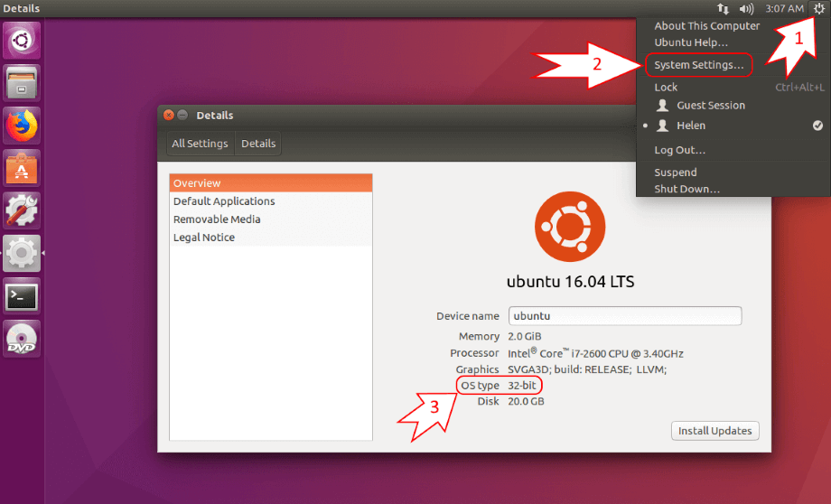Open Ubuntu Software center icon
The height and width of the screenshot is (504, 831).
(21, 168)
